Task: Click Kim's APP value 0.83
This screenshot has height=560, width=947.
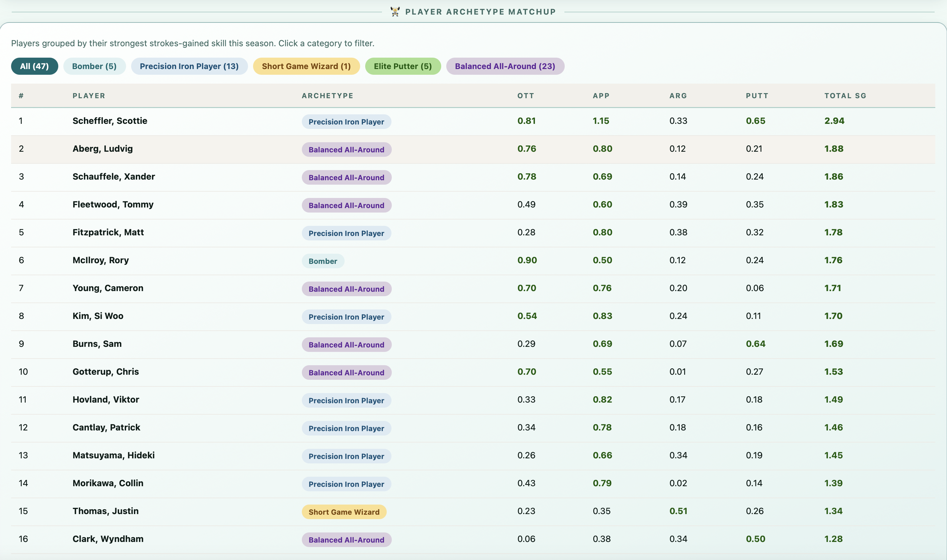Action: click(x=602, y=316)
